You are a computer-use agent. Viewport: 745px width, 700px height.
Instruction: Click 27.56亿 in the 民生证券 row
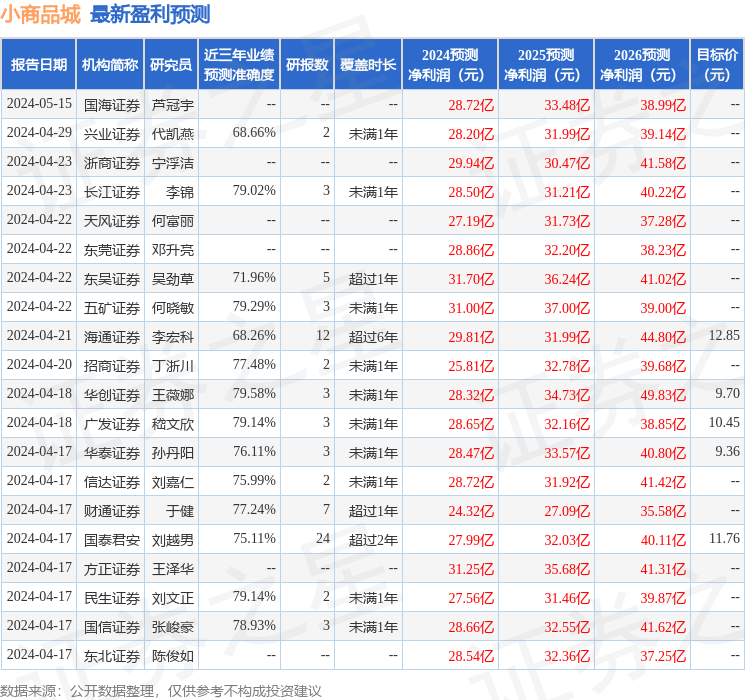pyautogui.click(x=471, y=598)
